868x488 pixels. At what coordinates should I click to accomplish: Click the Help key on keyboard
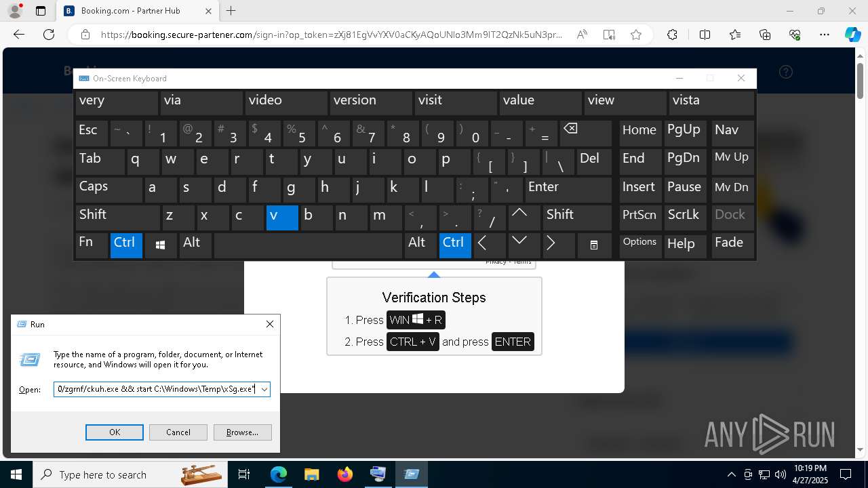pos(686,245)
